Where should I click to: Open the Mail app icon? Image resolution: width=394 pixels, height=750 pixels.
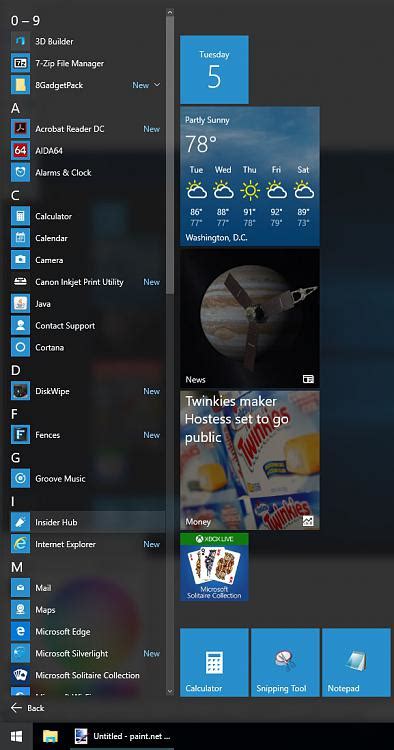pyautogui.click(x=20, y=588)
